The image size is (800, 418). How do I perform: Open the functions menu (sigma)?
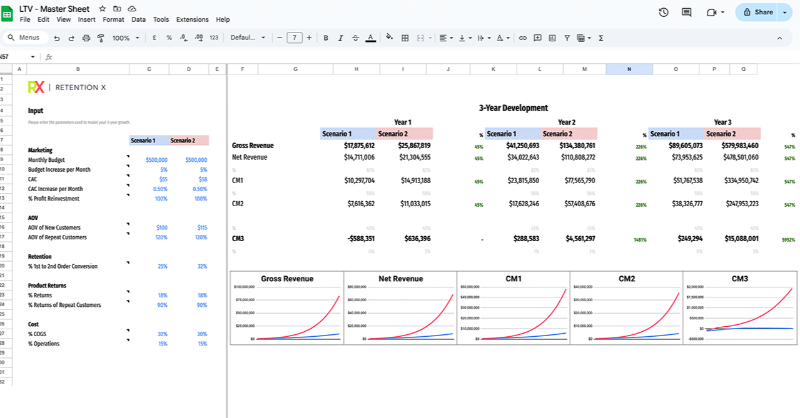point(601,38)
